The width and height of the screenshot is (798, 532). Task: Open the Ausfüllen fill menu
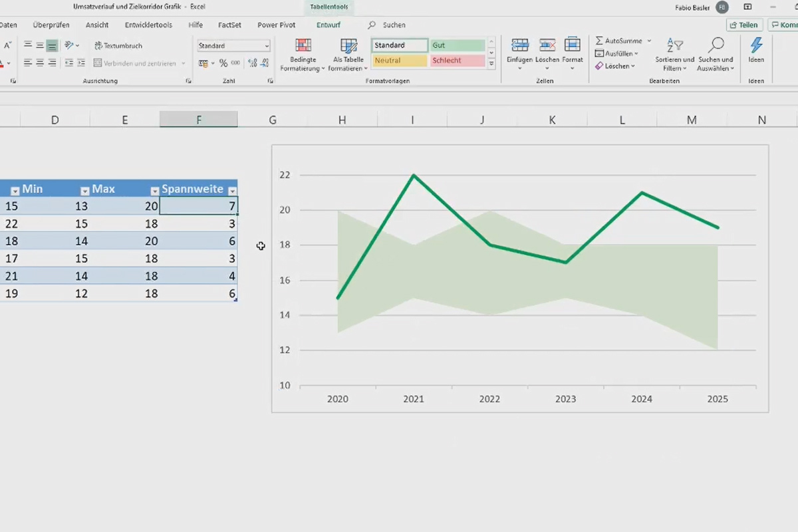tap(616, 53)
